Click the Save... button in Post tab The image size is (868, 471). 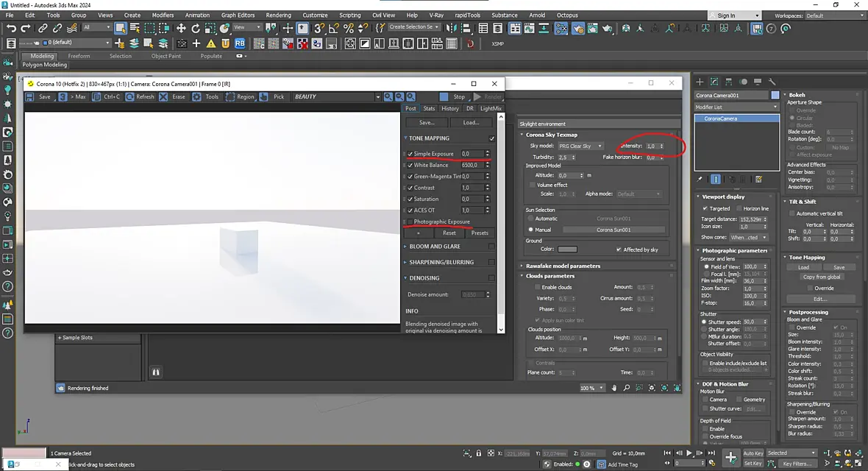tap(426, 122)
